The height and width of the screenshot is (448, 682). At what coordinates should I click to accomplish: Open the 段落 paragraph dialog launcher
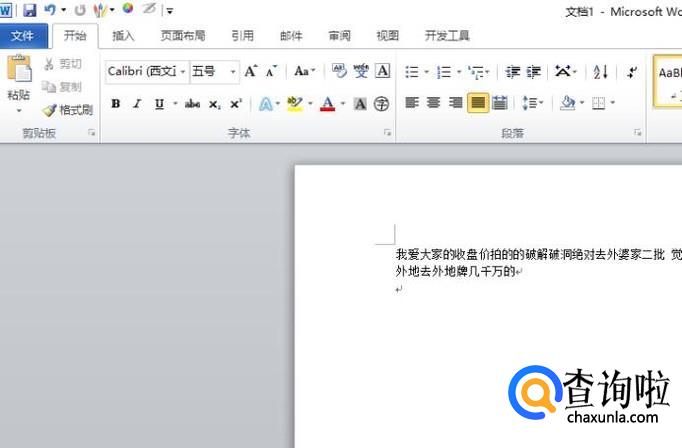[x=637, y=133]
